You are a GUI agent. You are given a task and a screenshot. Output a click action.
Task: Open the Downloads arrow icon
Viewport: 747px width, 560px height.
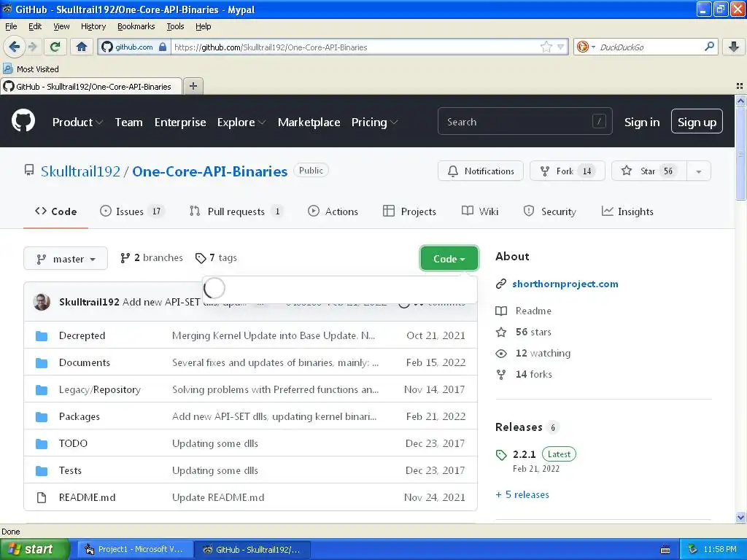coord(734,47)
